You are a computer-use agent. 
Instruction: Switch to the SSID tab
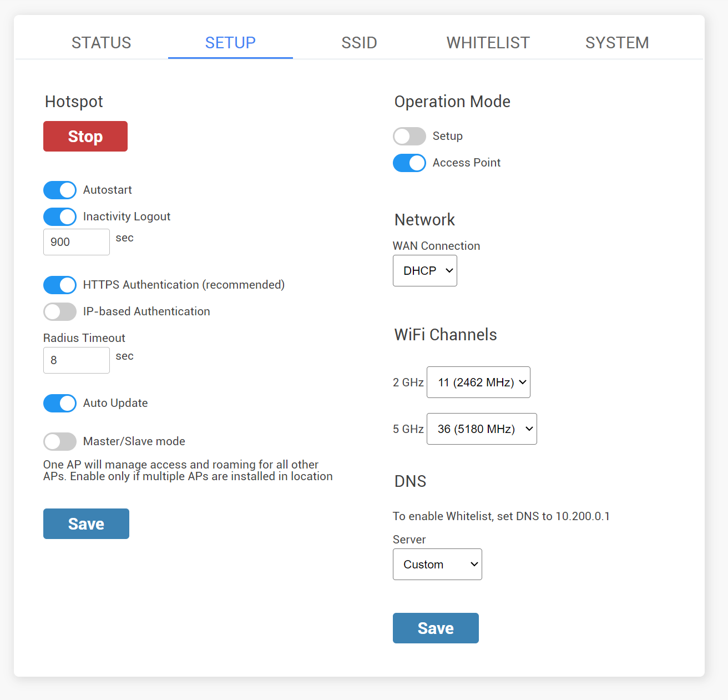359,43
